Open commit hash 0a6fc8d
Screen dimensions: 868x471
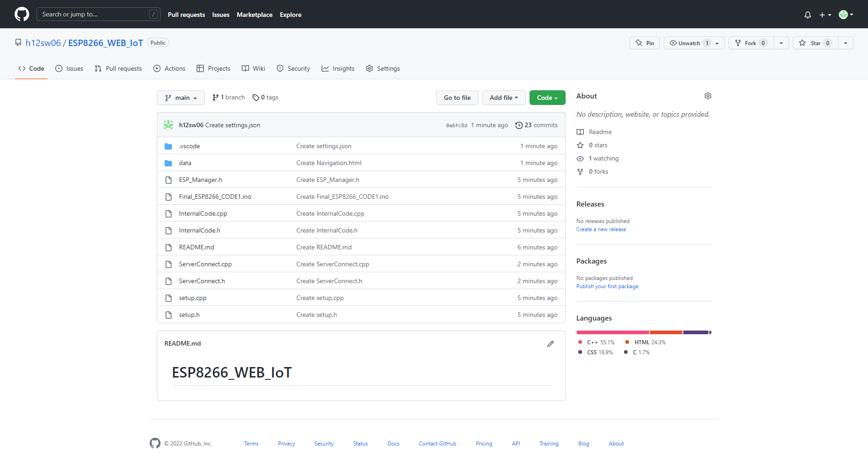[x=457, y=125]
